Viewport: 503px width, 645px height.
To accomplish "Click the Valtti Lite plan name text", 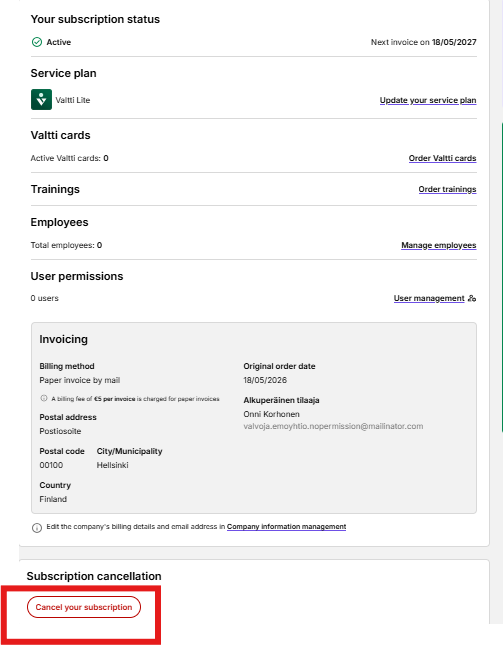I will (73, 100).
